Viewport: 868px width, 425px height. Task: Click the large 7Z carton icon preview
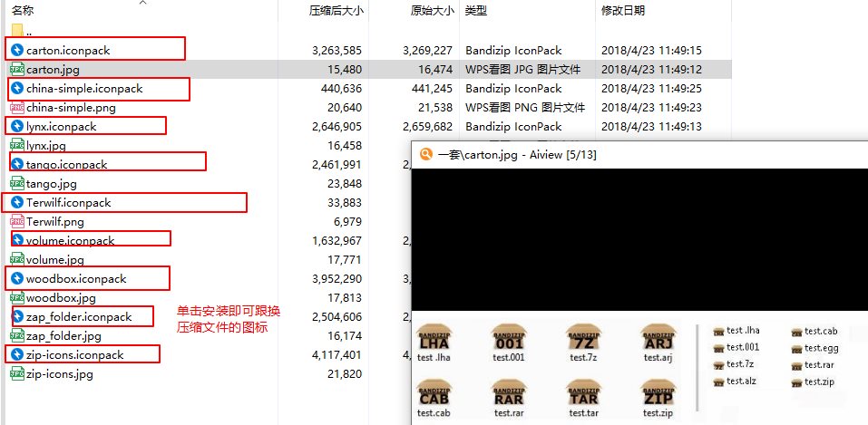(583, 338)
